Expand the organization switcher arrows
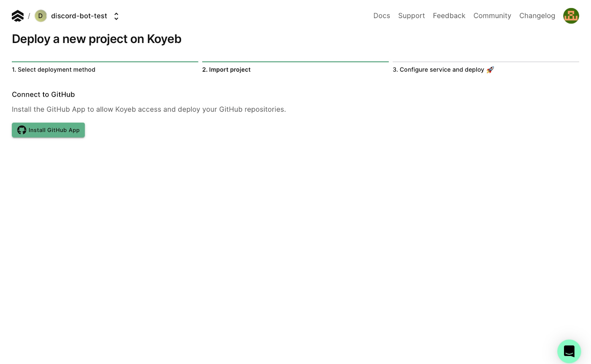 [117, 16]
